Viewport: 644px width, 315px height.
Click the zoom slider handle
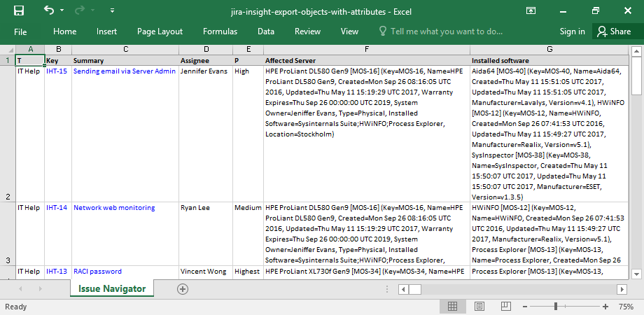pos(556,307)
